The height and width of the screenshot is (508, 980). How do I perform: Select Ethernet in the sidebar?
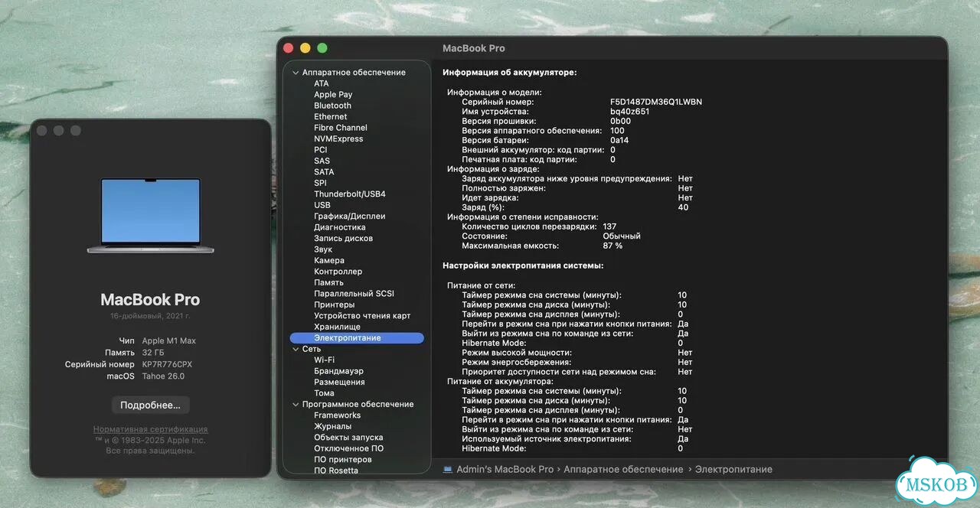330,117
